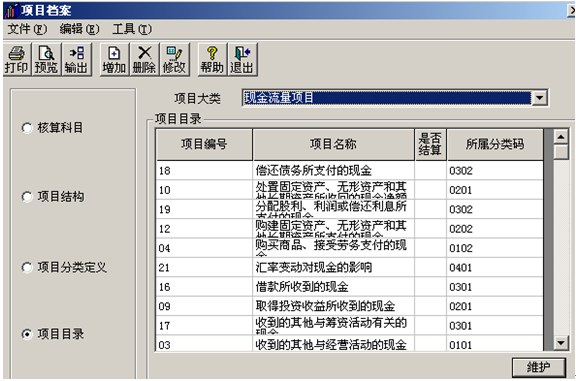
Task: Click the 删除 delete icon
Action: (x=144, y=60)
